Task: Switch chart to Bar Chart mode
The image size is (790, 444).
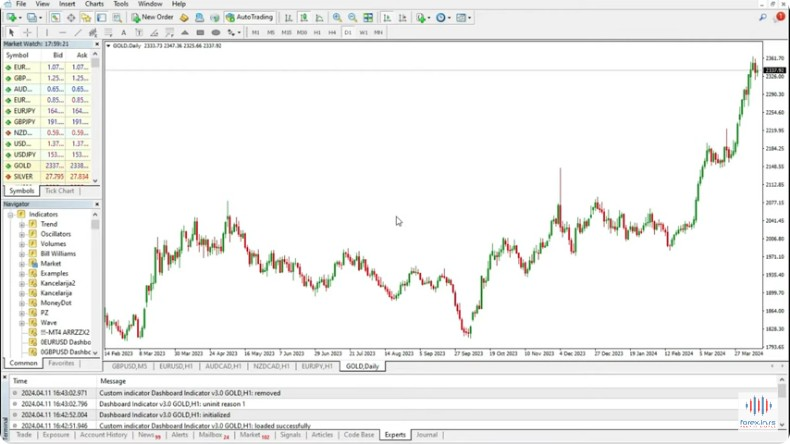Action: [x=288, y=18]
